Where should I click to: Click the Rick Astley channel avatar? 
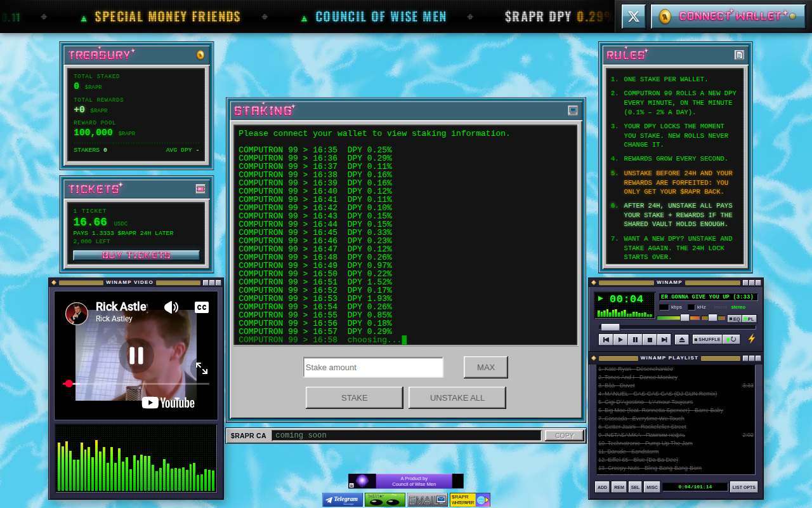(77, 314)
